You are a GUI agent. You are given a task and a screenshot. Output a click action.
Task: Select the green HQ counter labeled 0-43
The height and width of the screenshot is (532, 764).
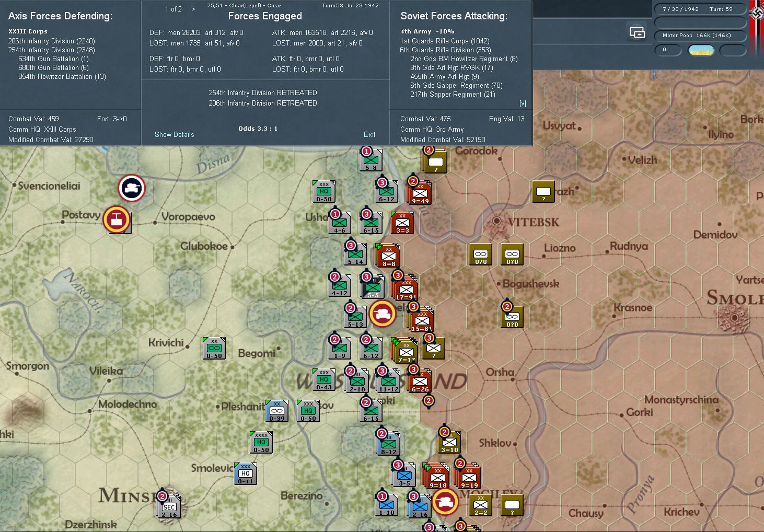pyautogui.click(x=324, y=380)
